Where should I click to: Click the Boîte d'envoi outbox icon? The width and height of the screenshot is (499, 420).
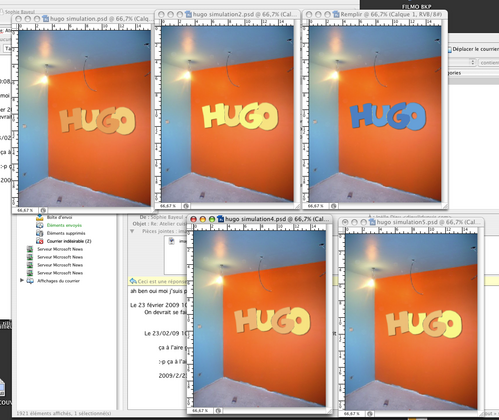tap(39, 218)
